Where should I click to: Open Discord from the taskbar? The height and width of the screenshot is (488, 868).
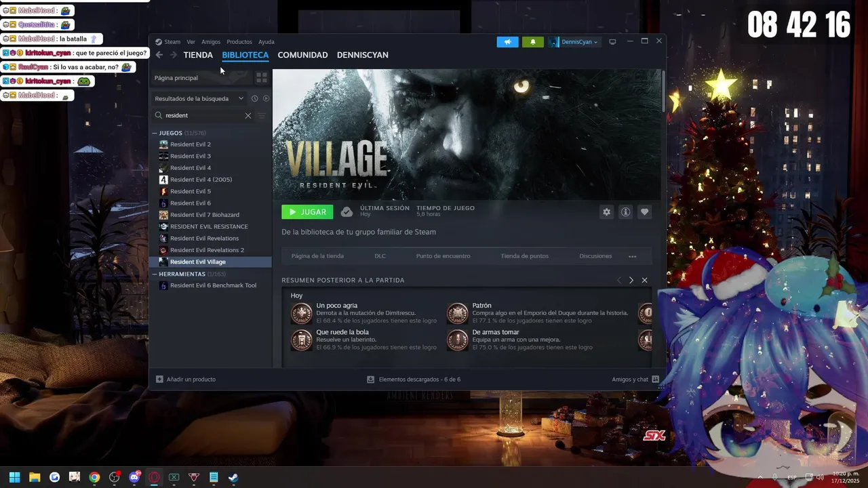tap(134, 477)
